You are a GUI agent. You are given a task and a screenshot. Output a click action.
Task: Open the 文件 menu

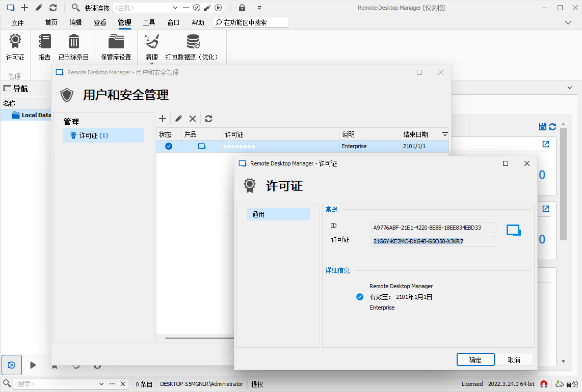click(x=17, y=22)
